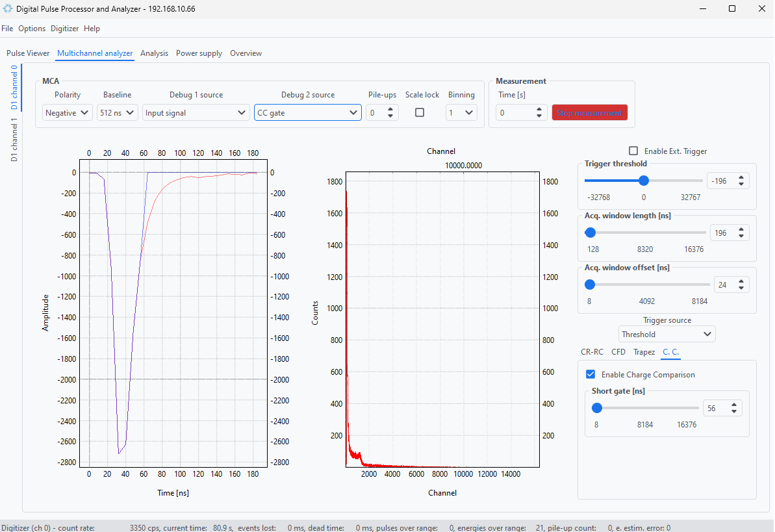Uncheck Enable Charge Comparison
Screen dimensions: 775x532
tap(591, 374)
